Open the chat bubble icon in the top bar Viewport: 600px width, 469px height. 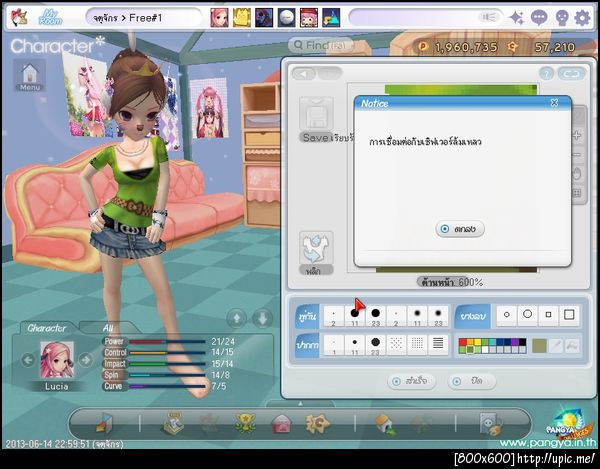click(x=539, y=18)
